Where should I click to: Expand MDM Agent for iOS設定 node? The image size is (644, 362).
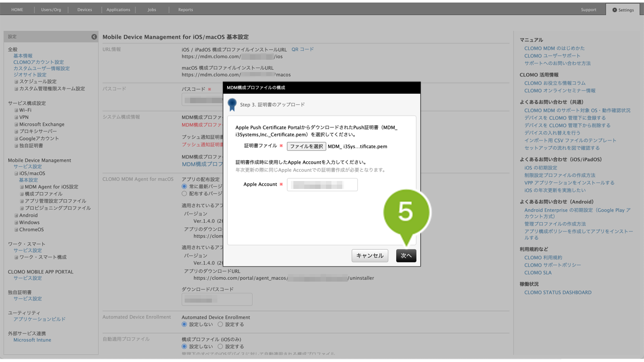pos(22,187)
